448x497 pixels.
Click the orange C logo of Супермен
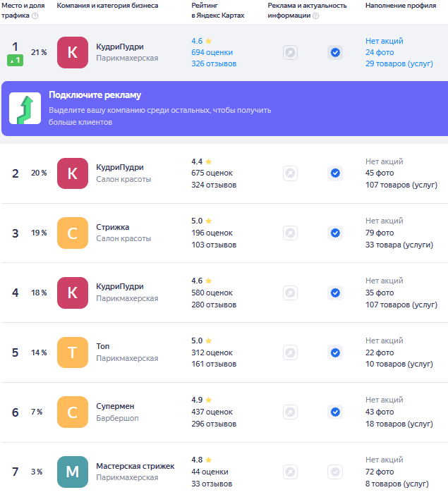click(73, 412)
